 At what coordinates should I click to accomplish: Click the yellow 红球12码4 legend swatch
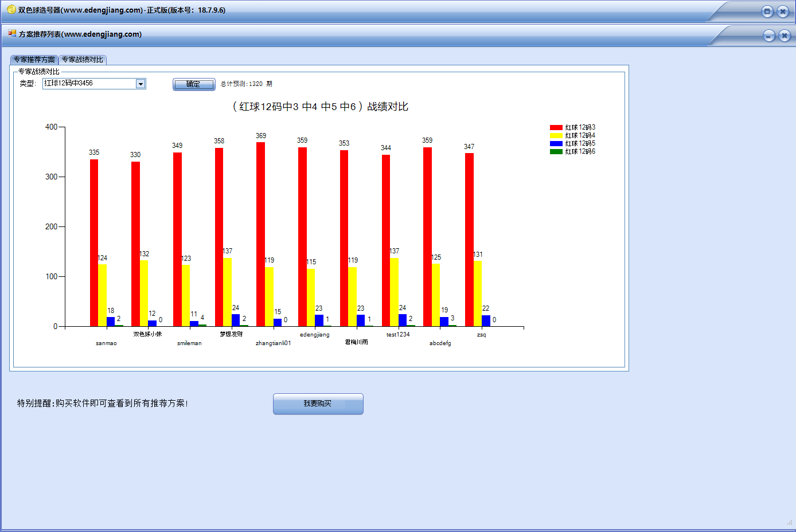tap(556, 136)
